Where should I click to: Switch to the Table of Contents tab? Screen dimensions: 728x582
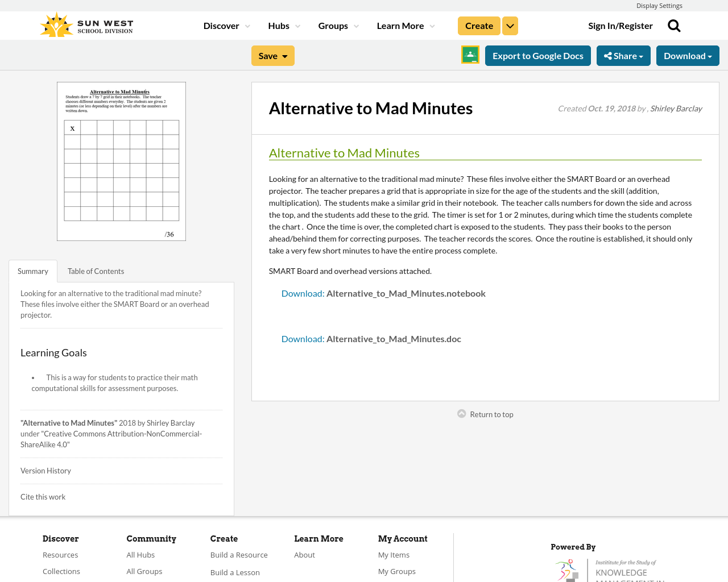click(x=96, y=270)
